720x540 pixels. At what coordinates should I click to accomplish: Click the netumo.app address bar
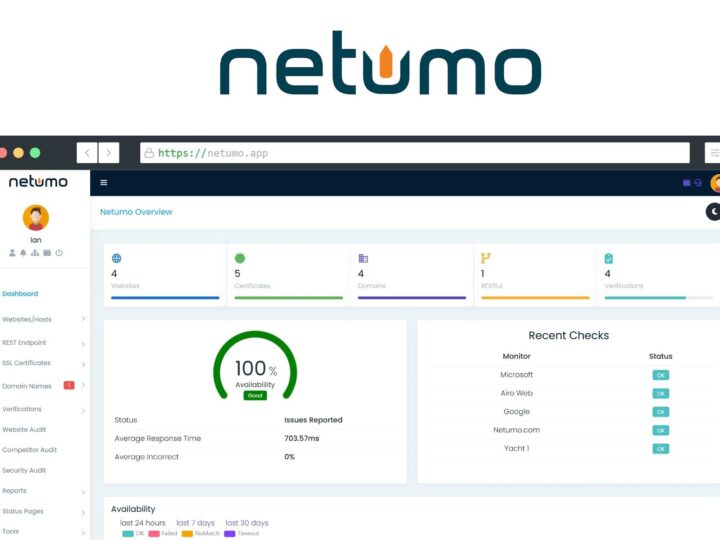(415, 153)
